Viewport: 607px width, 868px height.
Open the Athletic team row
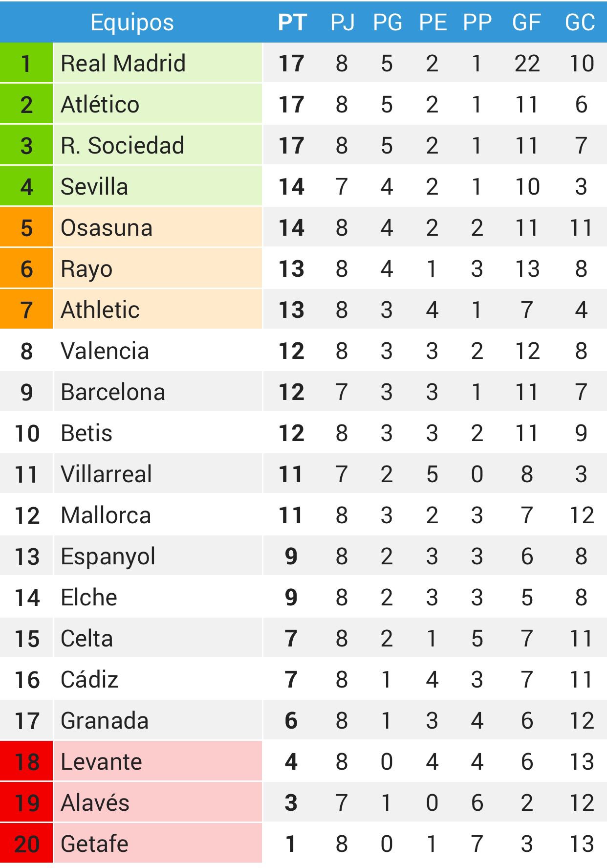[303, 310]
